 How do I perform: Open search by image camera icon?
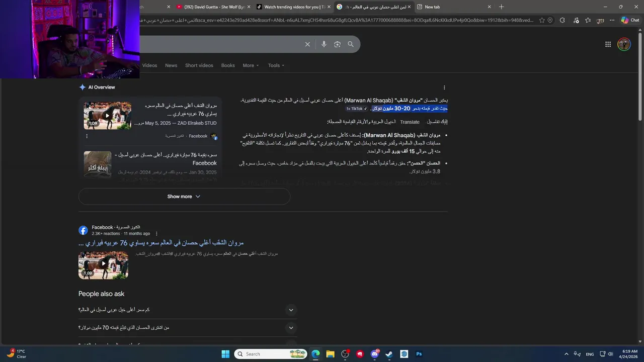[337, 44]
